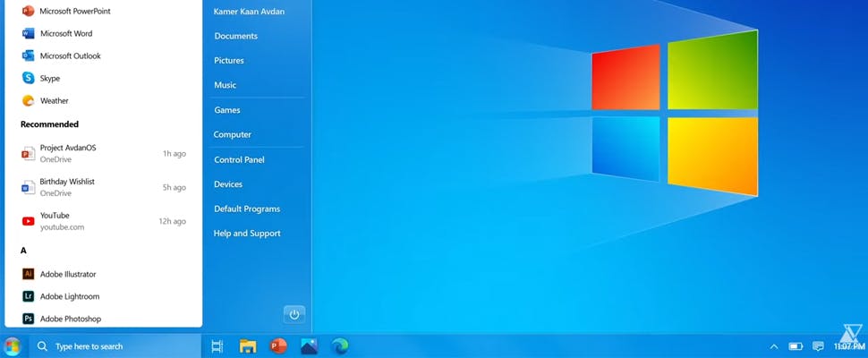
Task: Click the power button in Start menu
Action: (294, 314)
